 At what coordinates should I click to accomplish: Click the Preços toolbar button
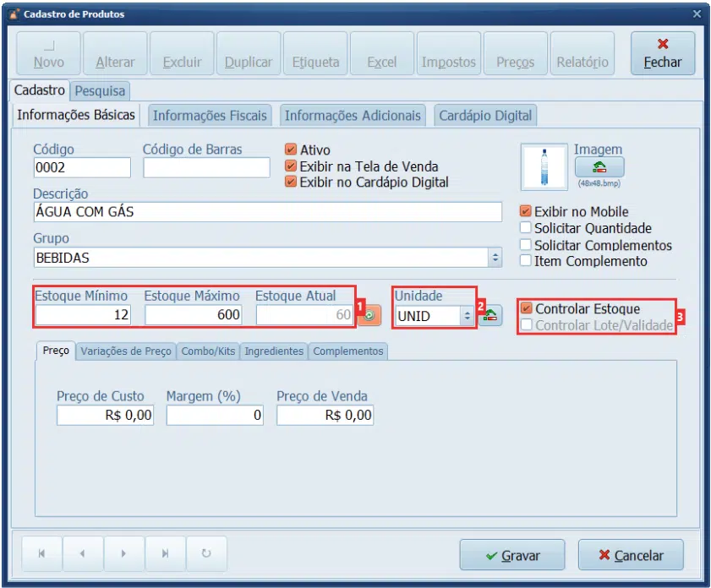(x=515, y=53)
